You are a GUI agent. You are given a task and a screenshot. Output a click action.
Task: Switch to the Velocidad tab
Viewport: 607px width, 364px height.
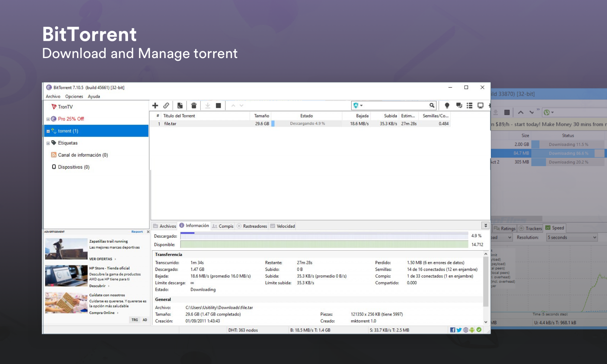283,226
